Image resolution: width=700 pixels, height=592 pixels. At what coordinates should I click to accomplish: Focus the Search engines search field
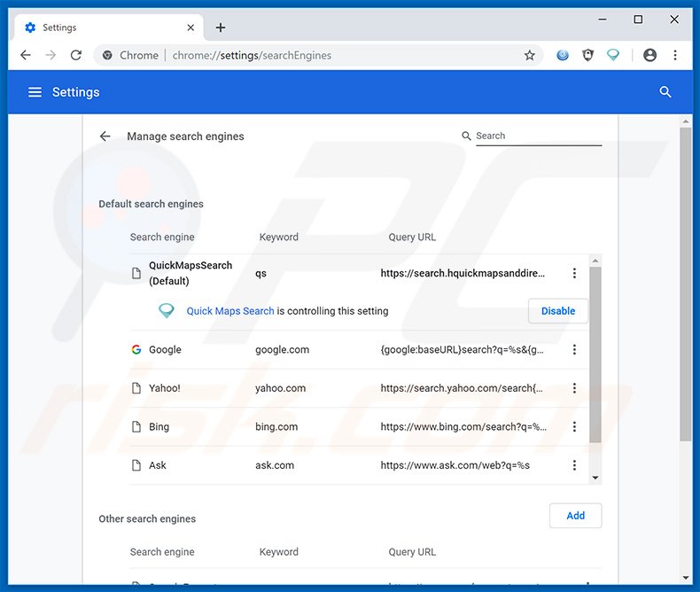point(539,136)
